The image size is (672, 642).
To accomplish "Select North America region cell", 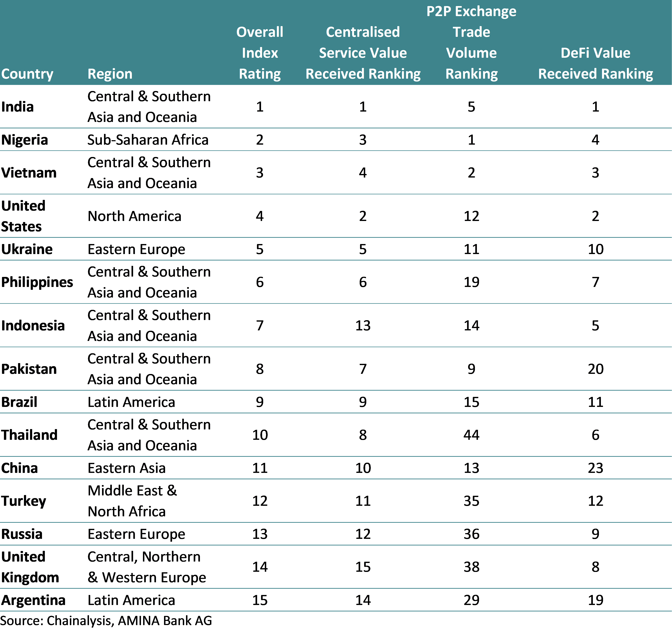I will click(x=134, y=216).
